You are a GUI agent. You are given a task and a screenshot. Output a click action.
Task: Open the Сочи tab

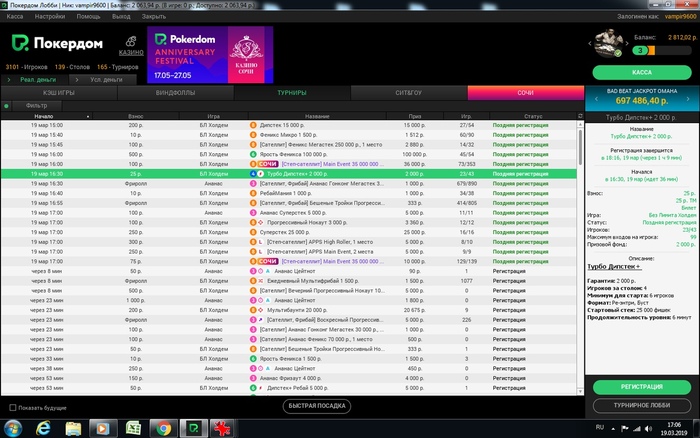[x=525, y=93]
